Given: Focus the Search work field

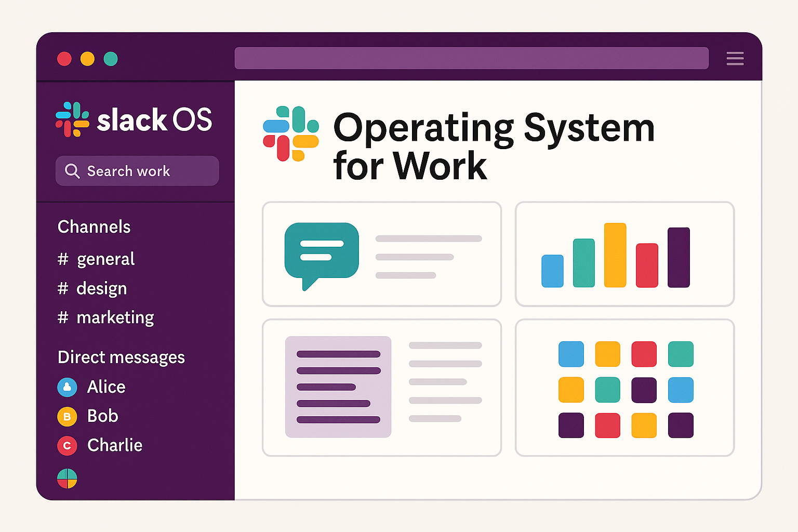Looking at the screenshot, I should coord(137,171).
